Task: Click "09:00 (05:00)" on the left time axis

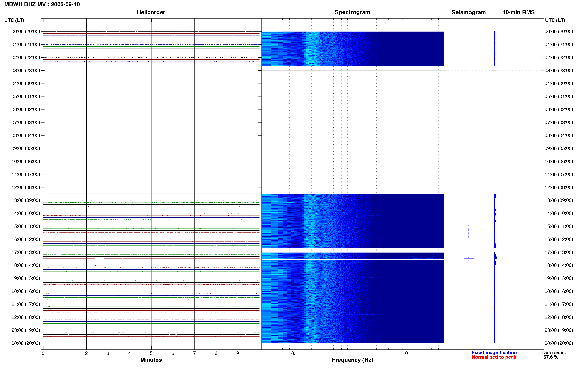Action: tap(26, 148)
